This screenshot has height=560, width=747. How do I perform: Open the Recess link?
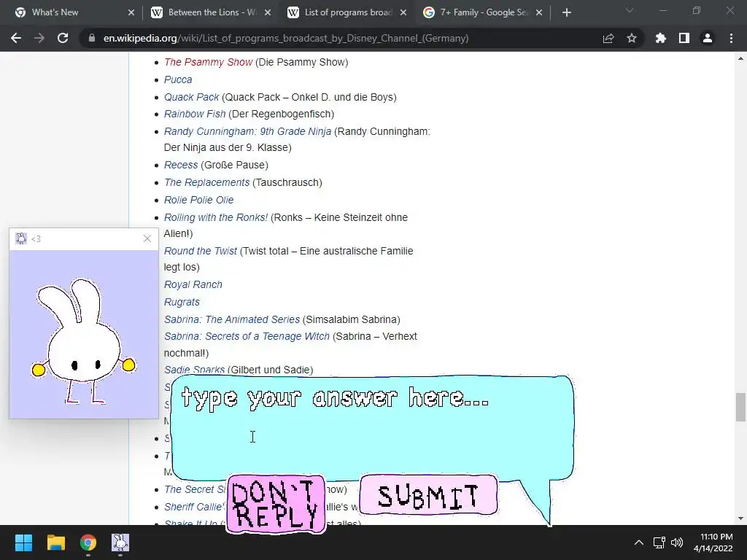(181, 165)
